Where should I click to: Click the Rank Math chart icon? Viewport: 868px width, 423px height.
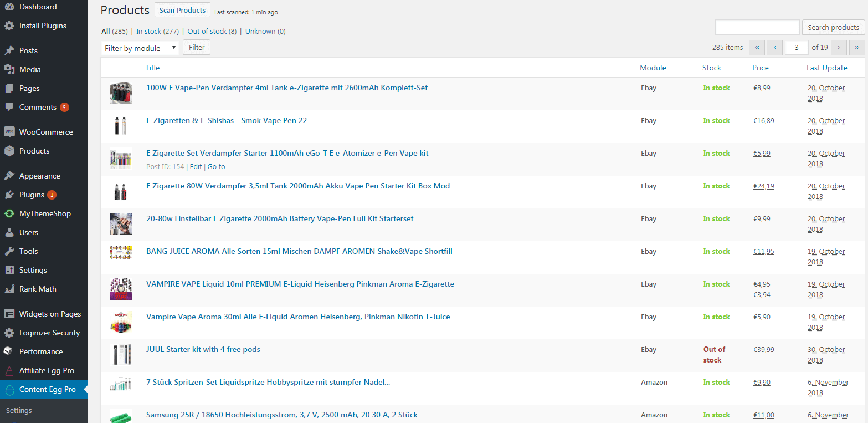point(9,289)
